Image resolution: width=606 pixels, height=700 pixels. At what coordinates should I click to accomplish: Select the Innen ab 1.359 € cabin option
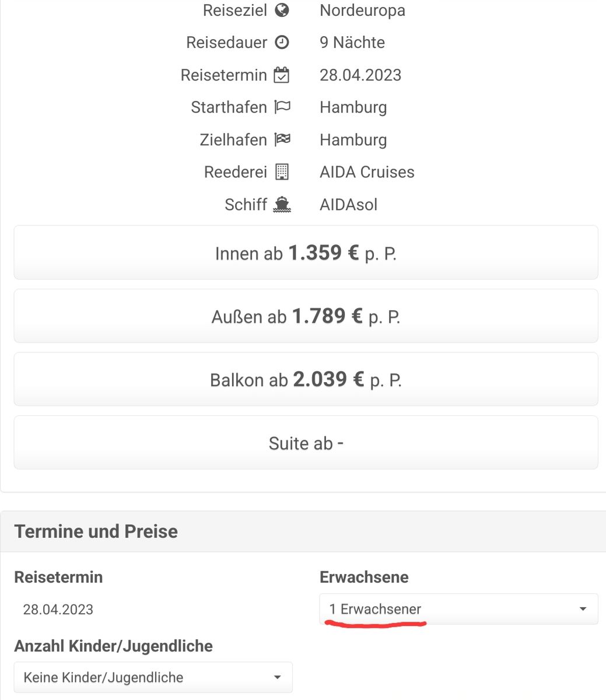(306, 253)
